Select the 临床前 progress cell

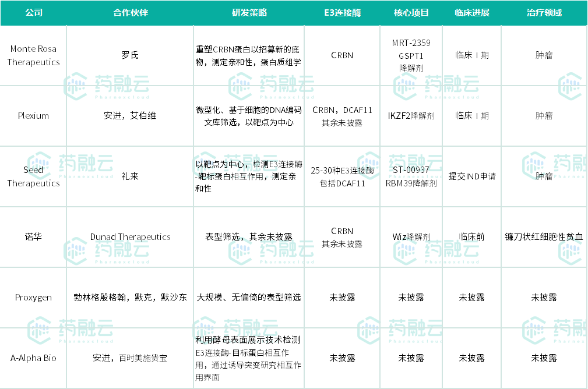tap(472, 237)
